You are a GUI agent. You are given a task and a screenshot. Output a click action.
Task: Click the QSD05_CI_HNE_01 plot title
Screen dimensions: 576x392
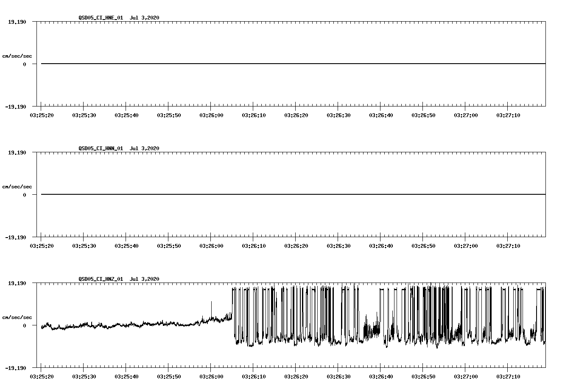[119, 18]
